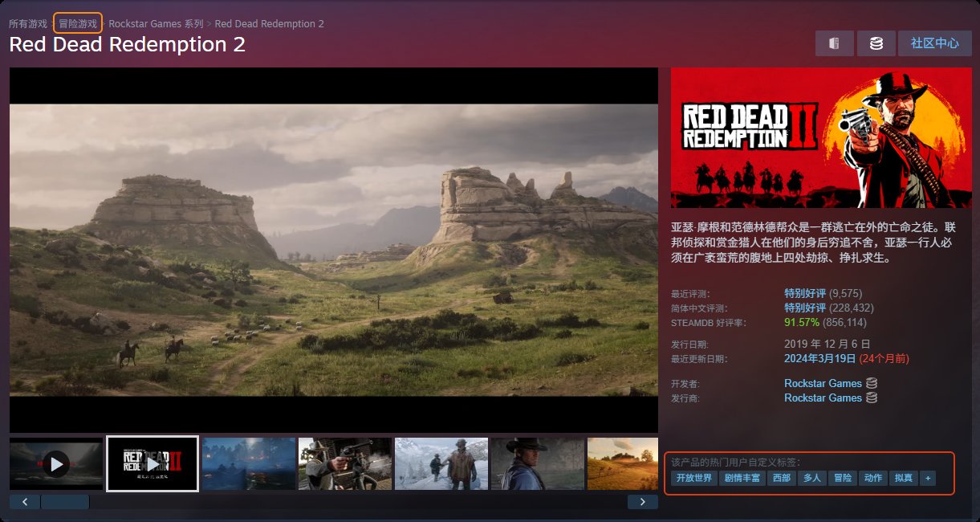Click the thumbnail strip scrollbar handle
The image size is (980, 522).
click(x=65, y=502)
